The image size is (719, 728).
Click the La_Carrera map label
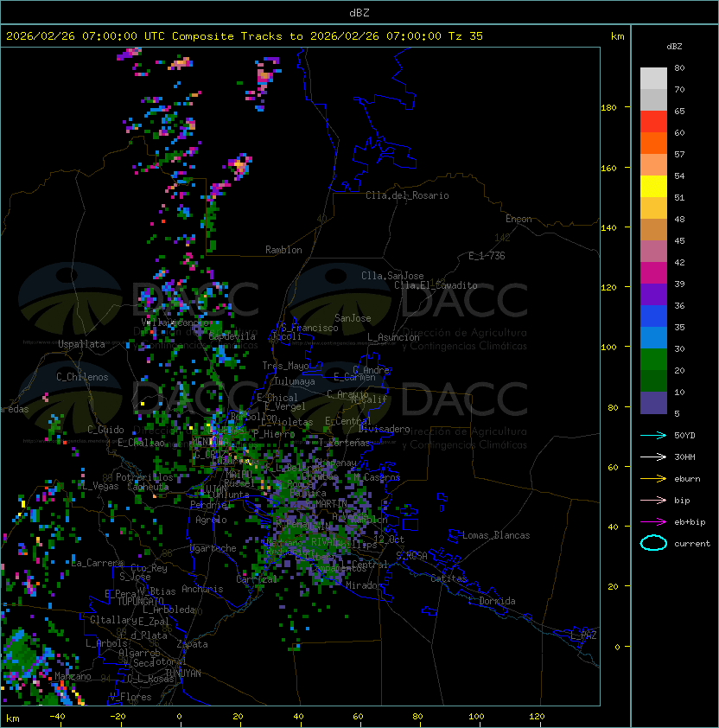coord(97,563)
